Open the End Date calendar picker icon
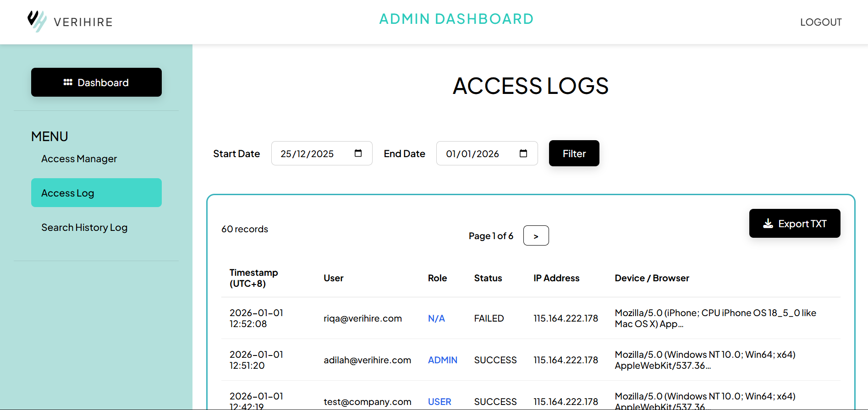 tap(523, 153)
